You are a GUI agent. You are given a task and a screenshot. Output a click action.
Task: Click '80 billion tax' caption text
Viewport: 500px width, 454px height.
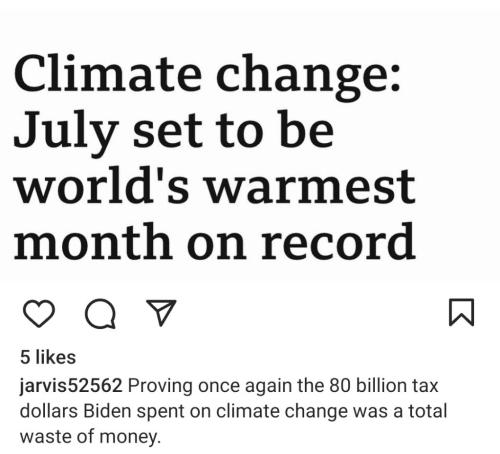(384, 385)
